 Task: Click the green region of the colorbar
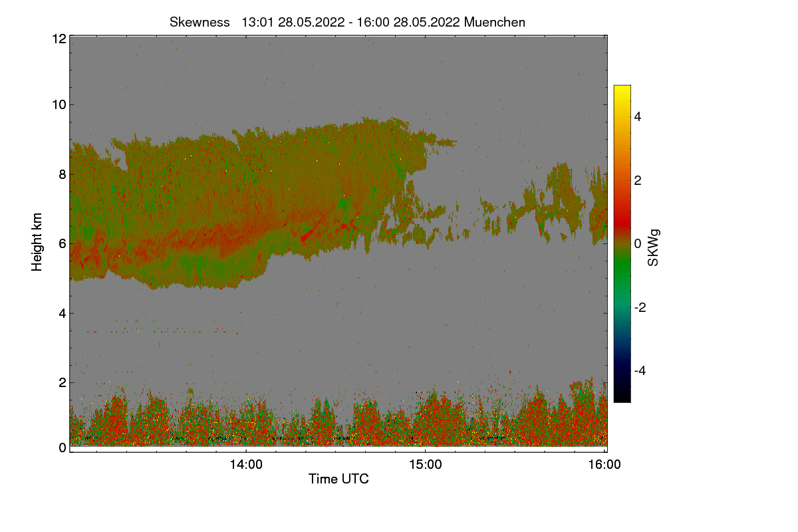point(622,273)
